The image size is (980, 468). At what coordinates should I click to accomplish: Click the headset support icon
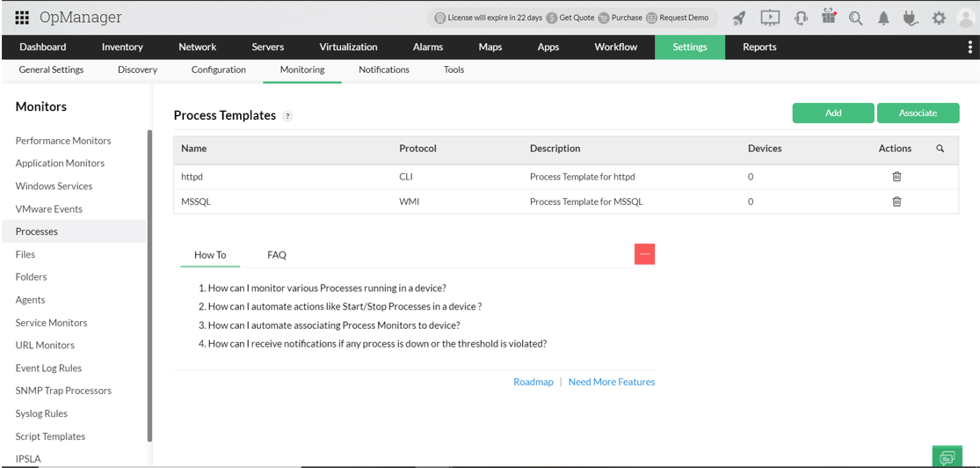801,18
